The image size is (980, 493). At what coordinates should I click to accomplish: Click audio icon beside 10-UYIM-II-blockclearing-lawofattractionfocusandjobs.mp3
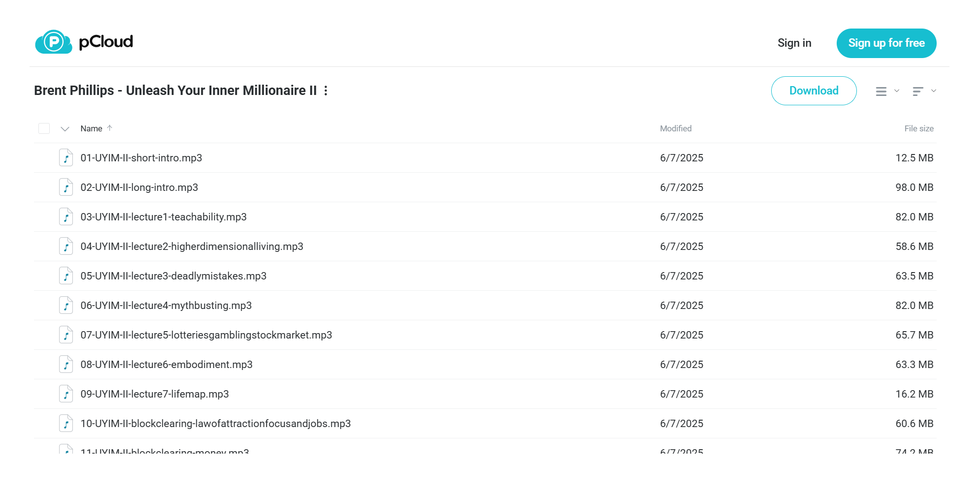[66, 424]
